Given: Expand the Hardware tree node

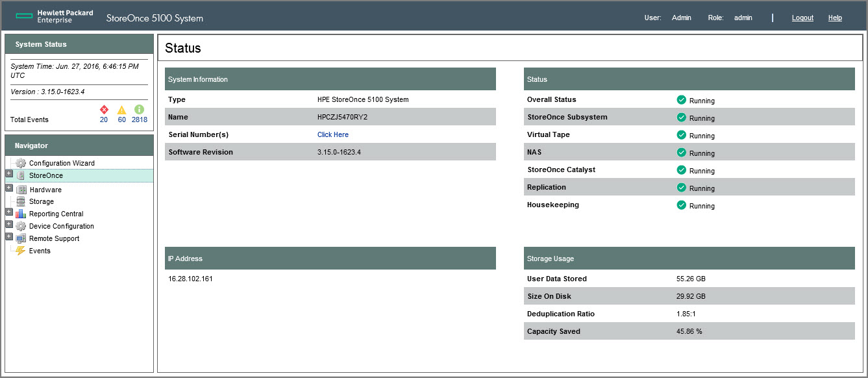Looking at the screenshot, I should coord(9,188).
